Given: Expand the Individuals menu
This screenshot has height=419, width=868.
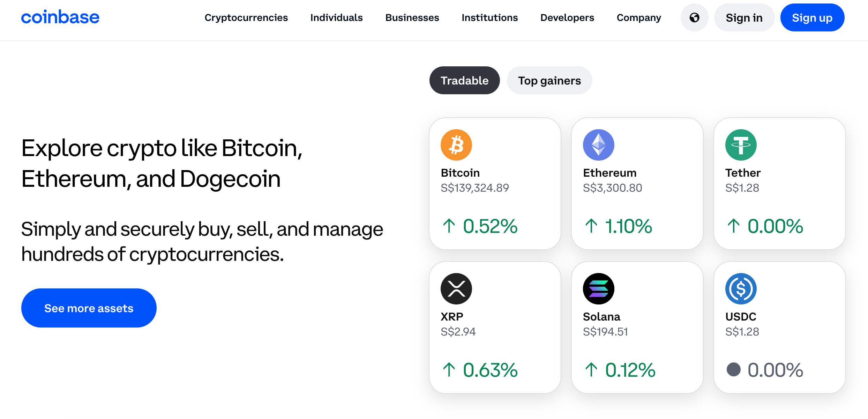Looking at the screenshot, I should 337,17.
